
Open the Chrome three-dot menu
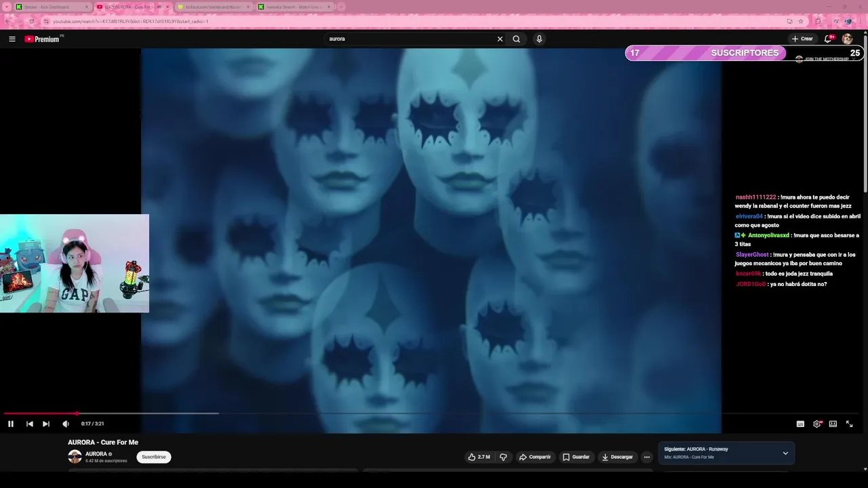861,21
